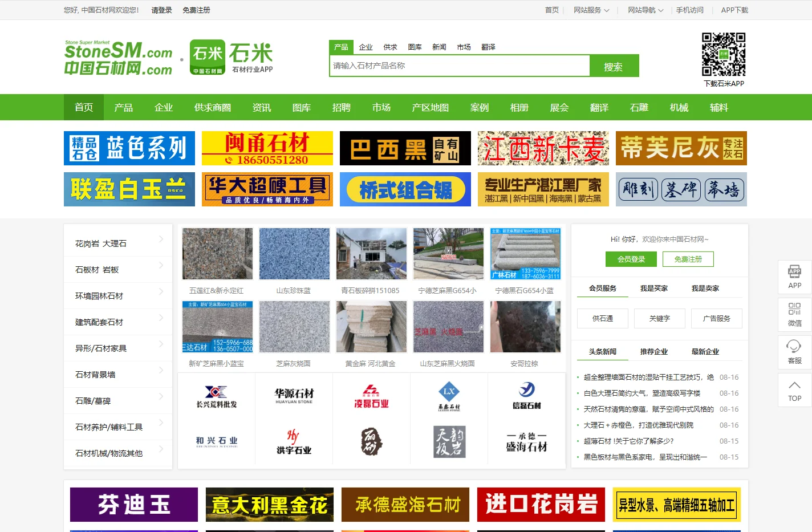This screenshot has width=812, height=532.
Task: Expand 建筑配套石材 category arrow
Action: [x=161, y=318]
